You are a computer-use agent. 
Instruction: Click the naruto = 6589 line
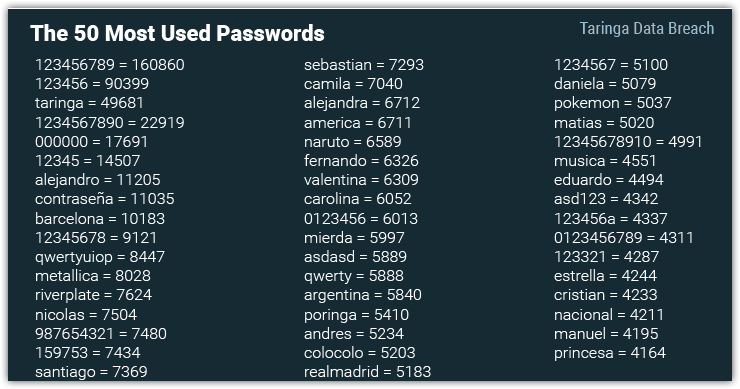tap(353, 142)
